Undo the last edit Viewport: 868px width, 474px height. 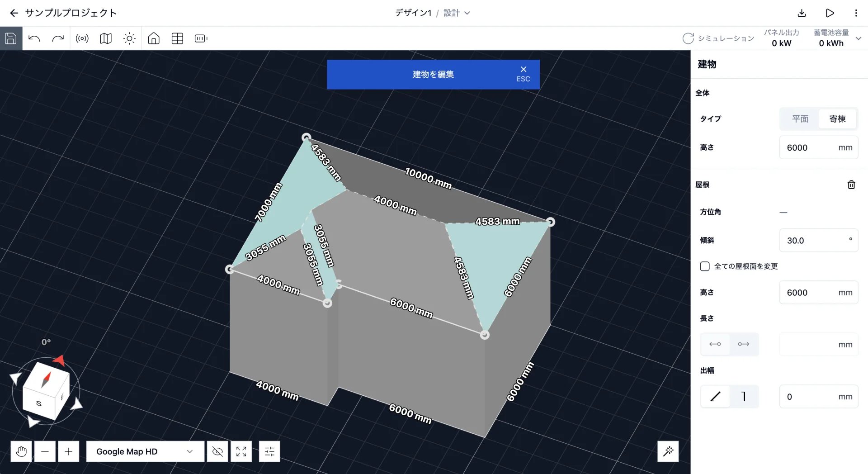click(x=34, y=38)
